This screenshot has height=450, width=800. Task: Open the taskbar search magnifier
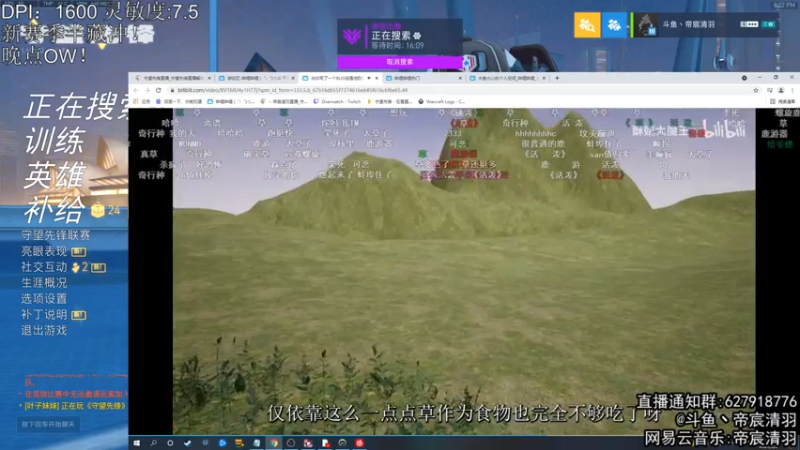(x=153, y=443)
